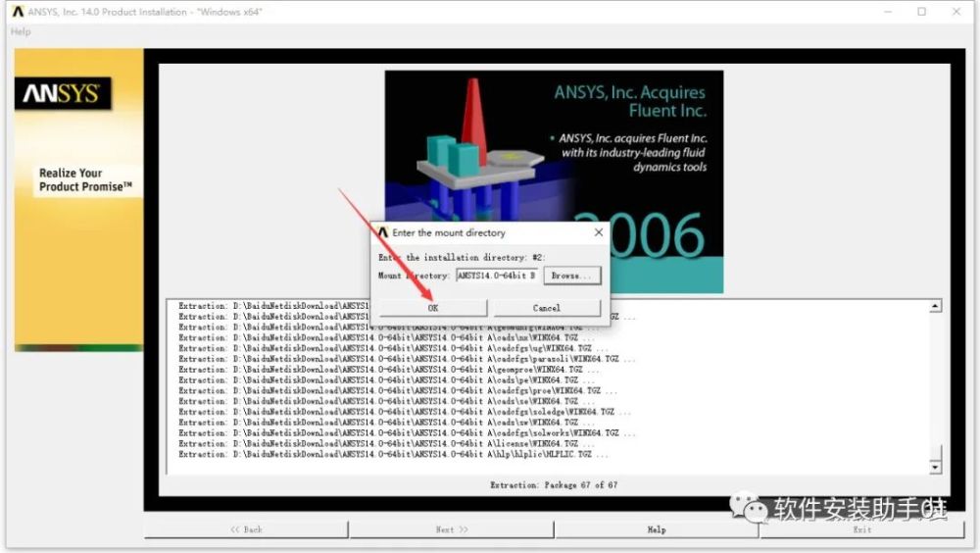This screenshot has height=553, width=980.
Task: Select the log line ending cads\pe\WINX64.TGZ
Action: (386, 380)
